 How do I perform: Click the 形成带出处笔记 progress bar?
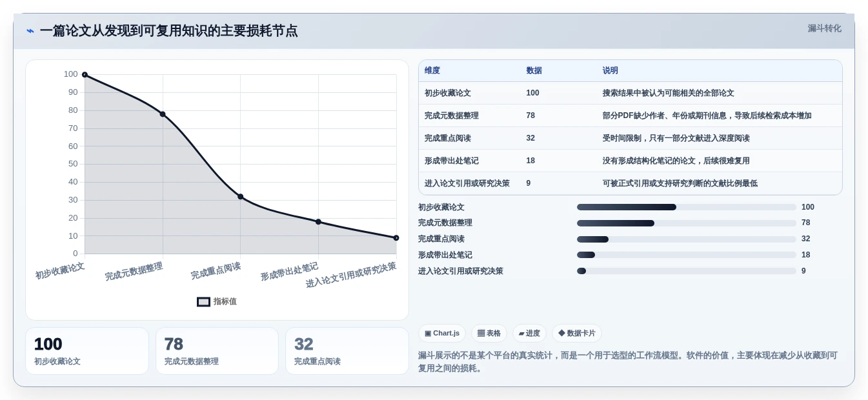(687, 255)
